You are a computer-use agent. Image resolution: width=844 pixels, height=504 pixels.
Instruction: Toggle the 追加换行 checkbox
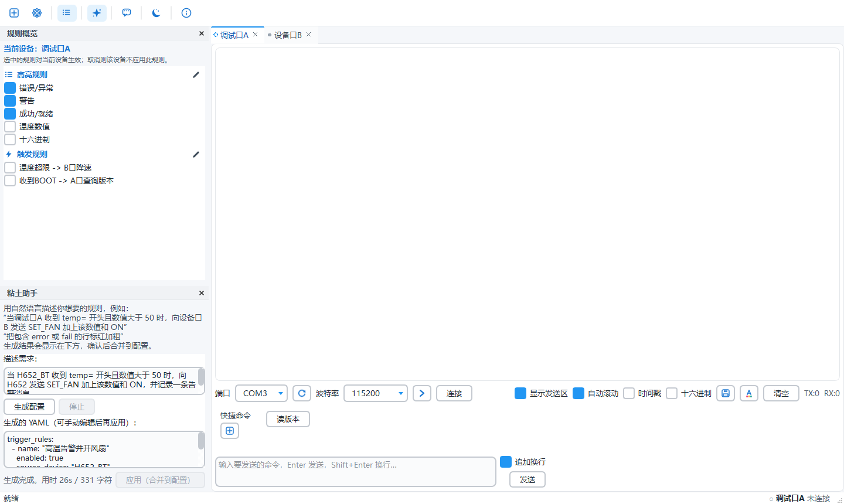coord(506,462)
